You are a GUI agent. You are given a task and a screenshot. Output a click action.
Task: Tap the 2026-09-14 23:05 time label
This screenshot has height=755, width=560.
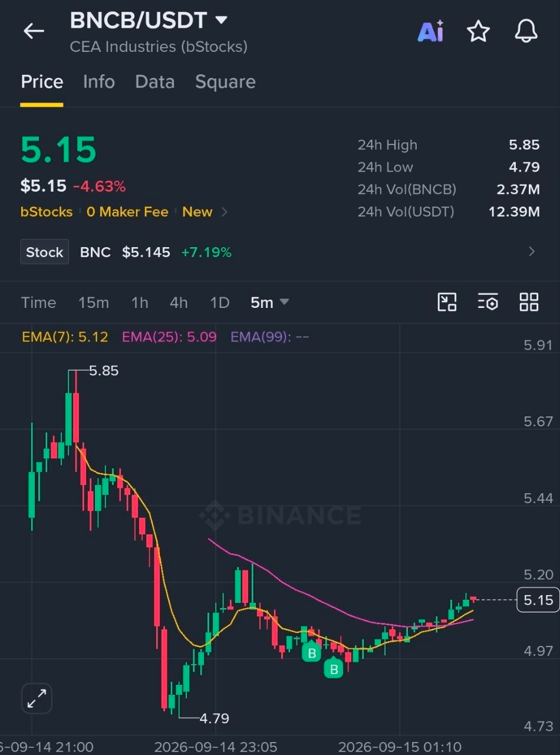click(x=216, y=747)
